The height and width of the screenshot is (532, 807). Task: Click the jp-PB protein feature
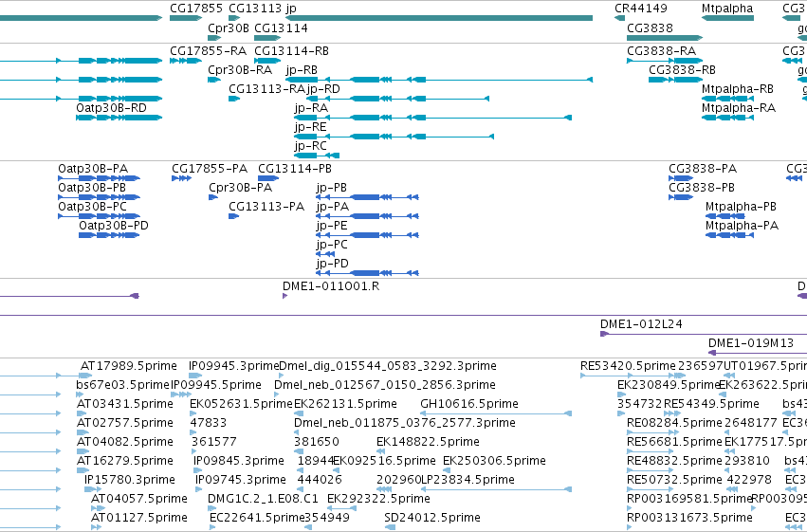click(x=368, y=197)
